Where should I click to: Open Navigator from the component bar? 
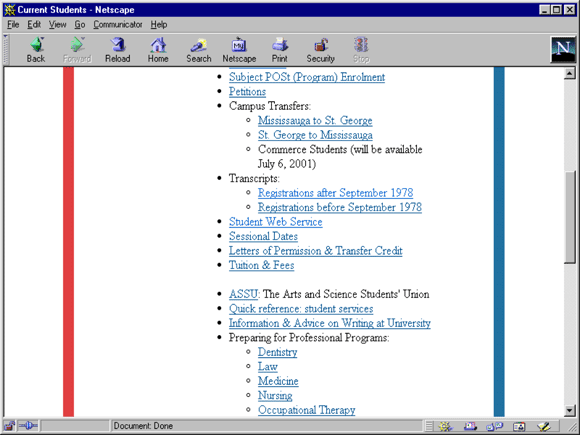[x=445, y=426]
